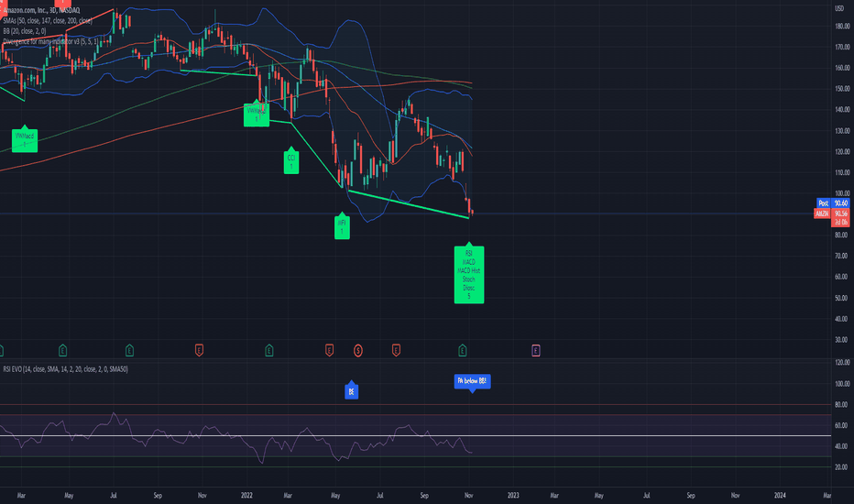Select the MFI divergence label

[342, 225]
